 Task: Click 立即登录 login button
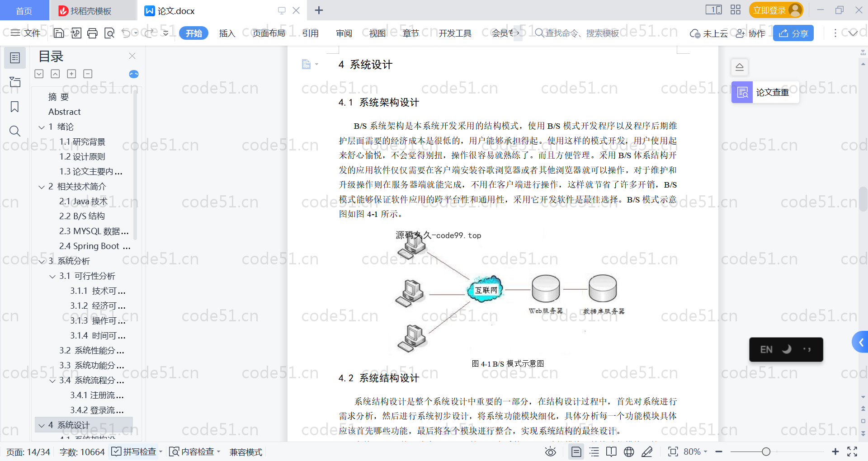(776, 10)
